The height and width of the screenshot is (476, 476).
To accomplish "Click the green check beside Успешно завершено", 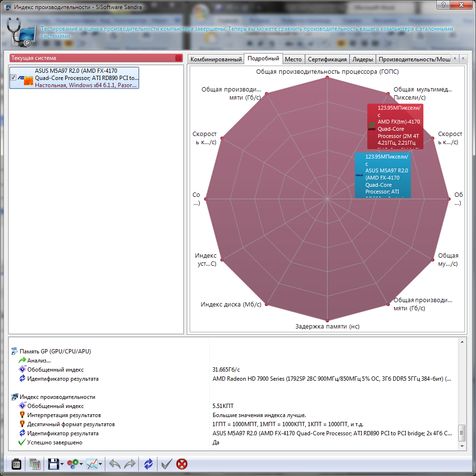I will [22, 442].
